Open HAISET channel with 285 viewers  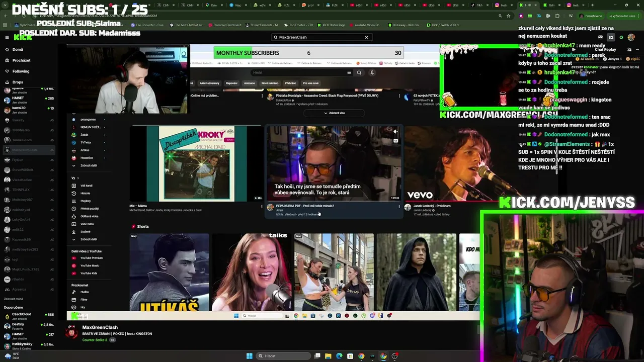tap(29, 100)
